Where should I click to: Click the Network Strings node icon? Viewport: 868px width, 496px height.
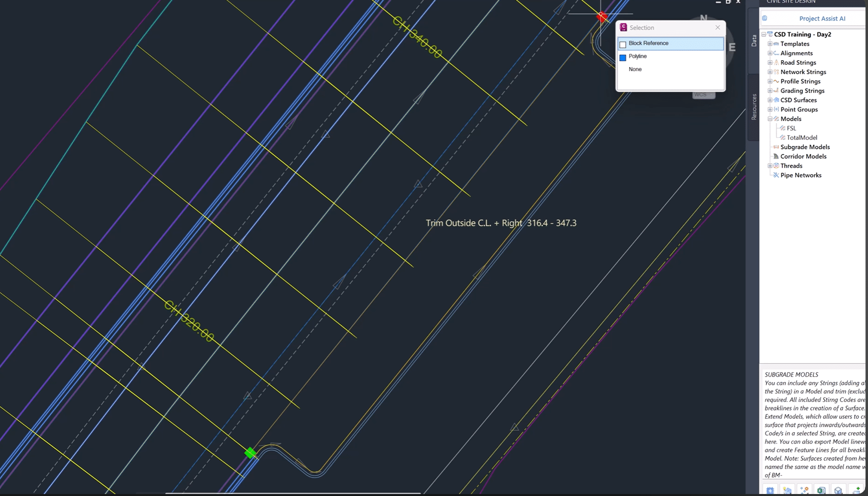(x=776, y=72)
